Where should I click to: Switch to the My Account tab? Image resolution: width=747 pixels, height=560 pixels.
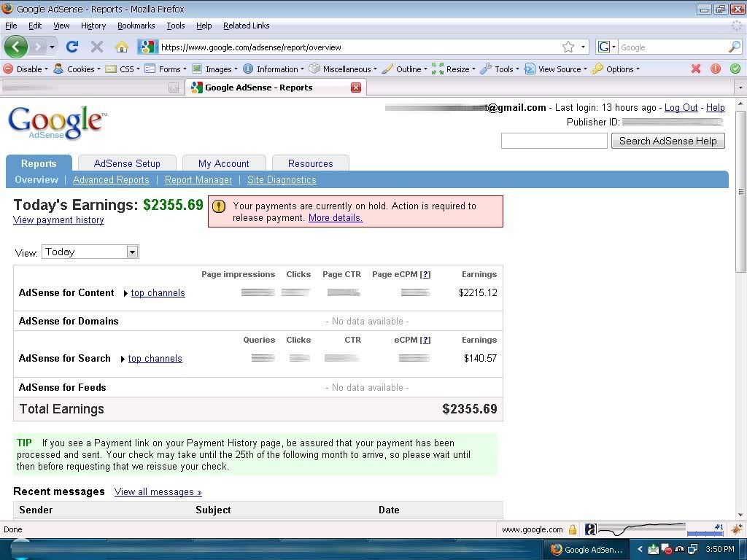click(x=224, y=163)
